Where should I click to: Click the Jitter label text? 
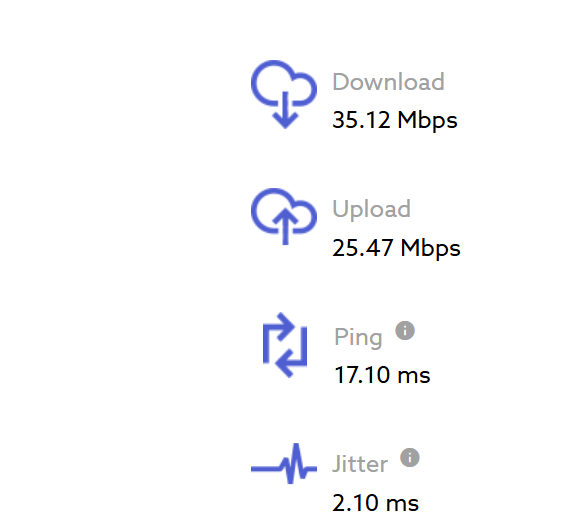click(360, 464)
